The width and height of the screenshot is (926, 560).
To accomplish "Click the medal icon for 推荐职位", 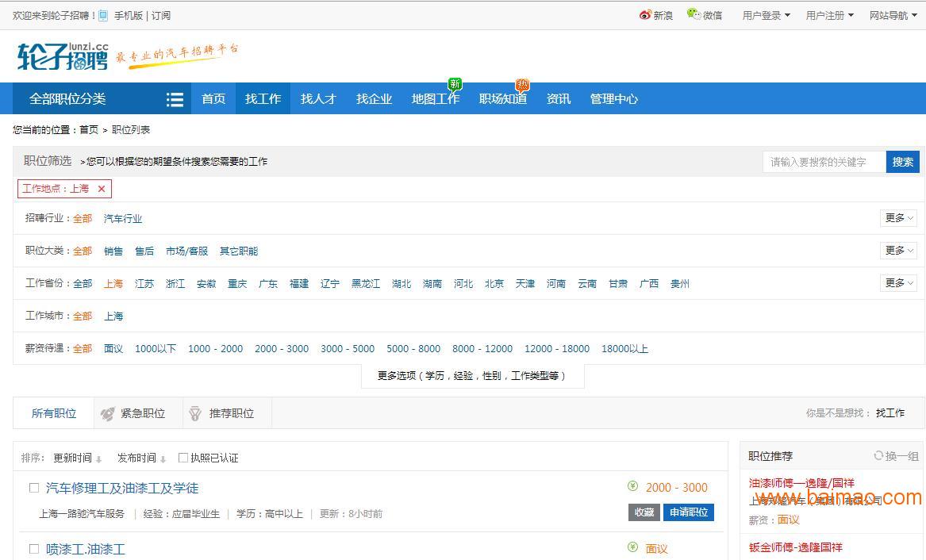I will [x=195, y=414].
